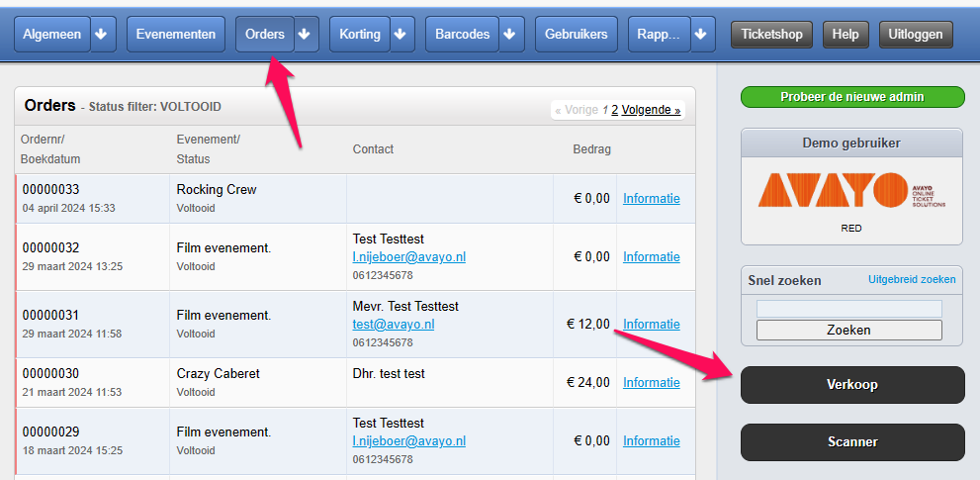Click the AVAYO logo image
The width and height of the screenshot is (980, 480).
point(851,190)
